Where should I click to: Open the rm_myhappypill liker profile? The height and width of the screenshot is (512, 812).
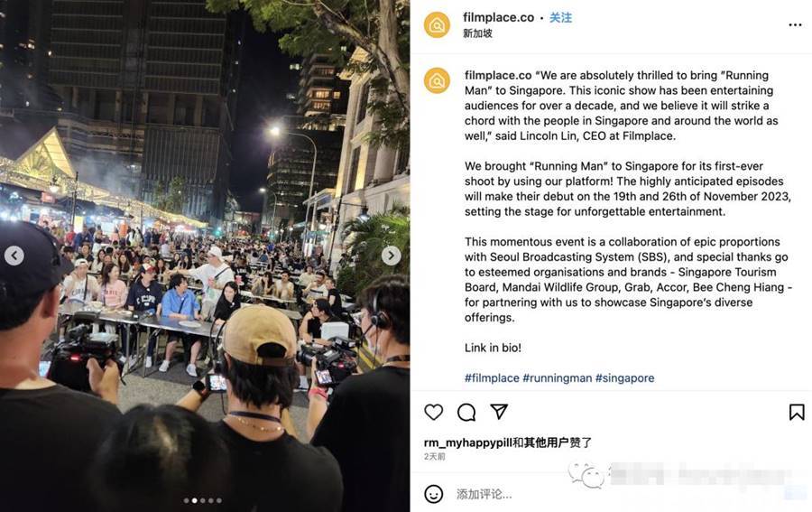click(467, 442)
